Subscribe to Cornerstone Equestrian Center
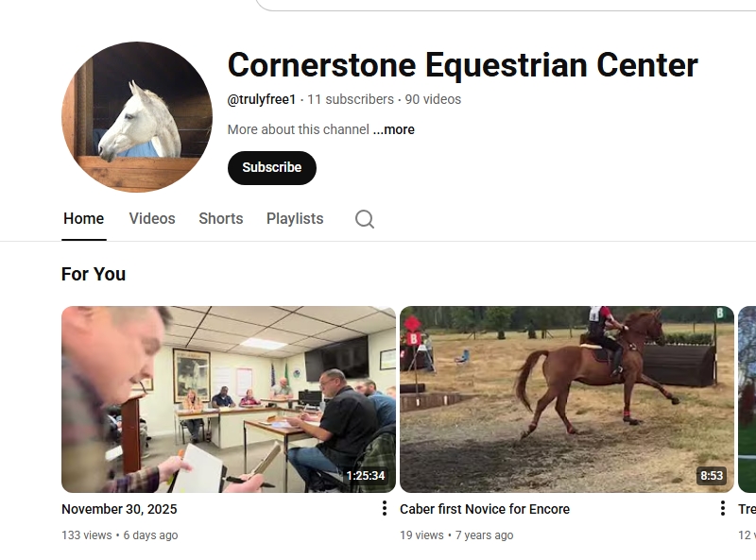 coord(272,168)
